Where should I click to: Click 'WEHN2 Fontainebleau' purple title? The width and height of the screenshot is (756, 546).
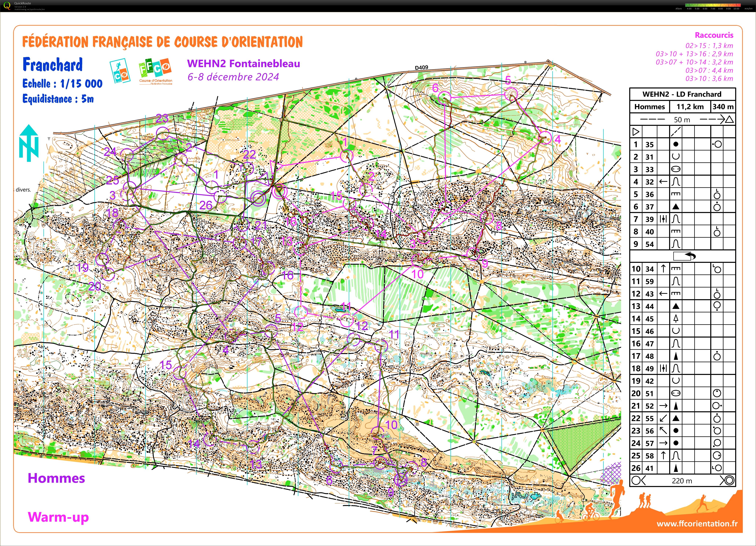click(244, 63)
